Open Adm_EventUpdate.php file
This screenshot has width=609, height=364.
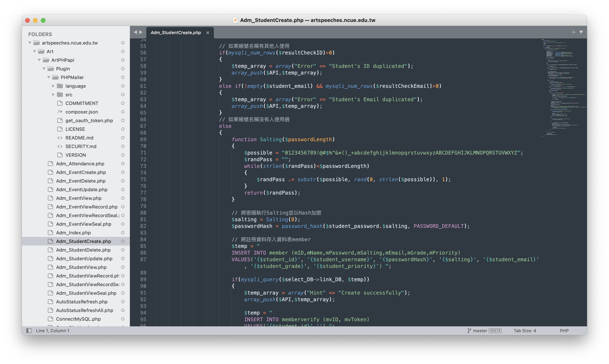tap(82, 189)
